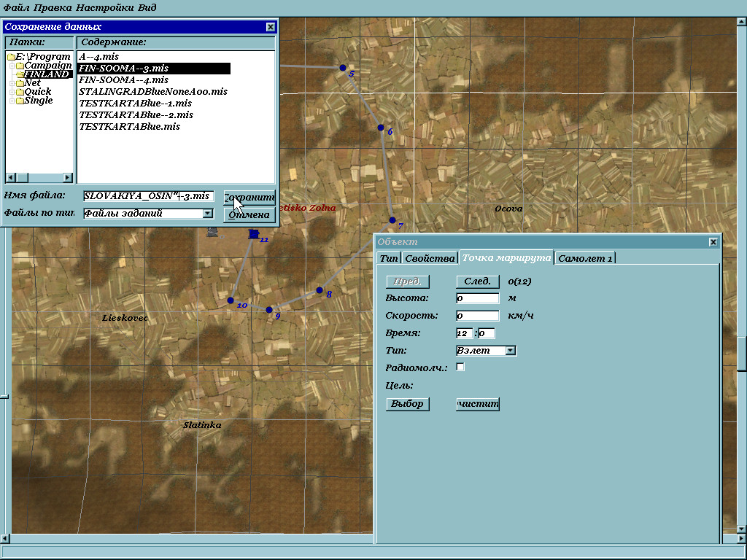Screen dimensions: 747x560
Task: Click the Очистить target button
Action: pyautogui.click(x=477, y=404)
